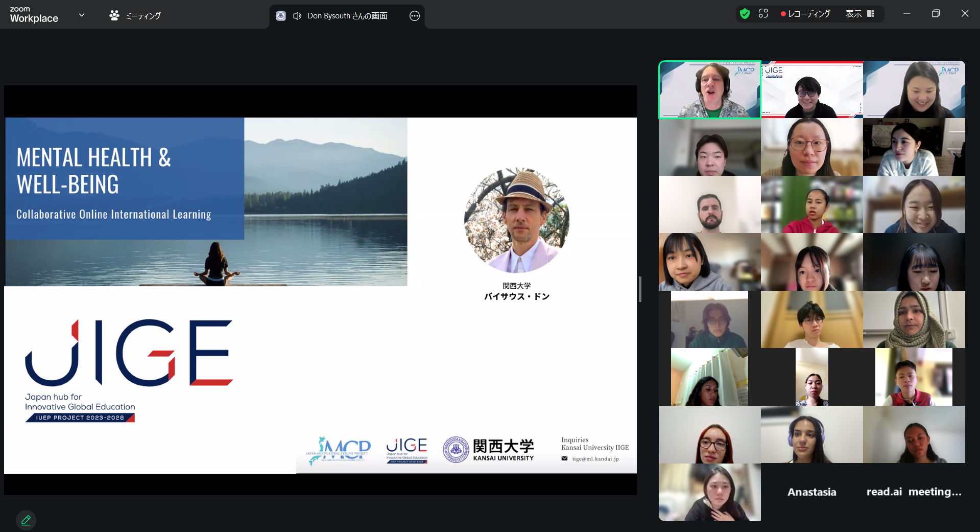Viewport: 980px width, 532px height.
Task: Expand the Zoom Workplace dropdown chevron
Action: coord(82,15)
